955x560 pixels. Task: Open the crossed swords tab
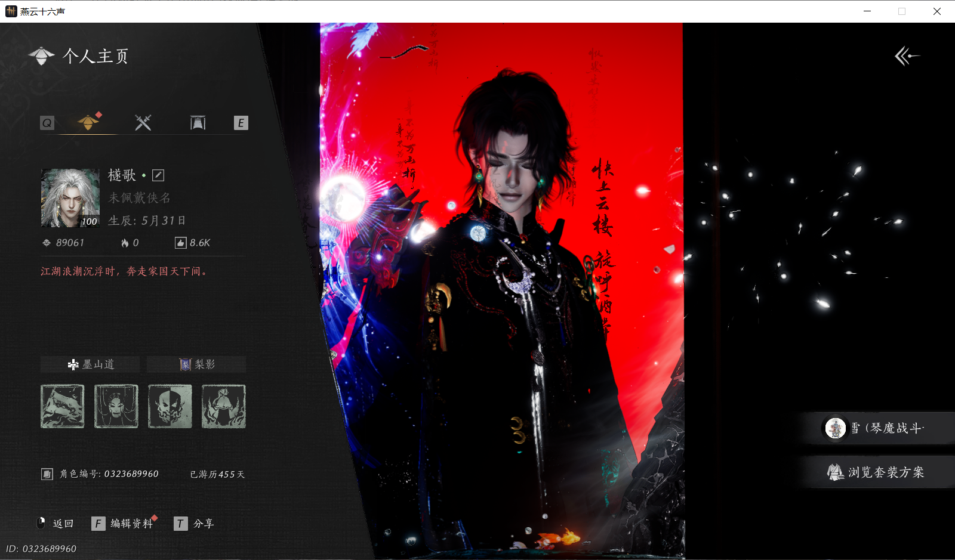[143, 123]
